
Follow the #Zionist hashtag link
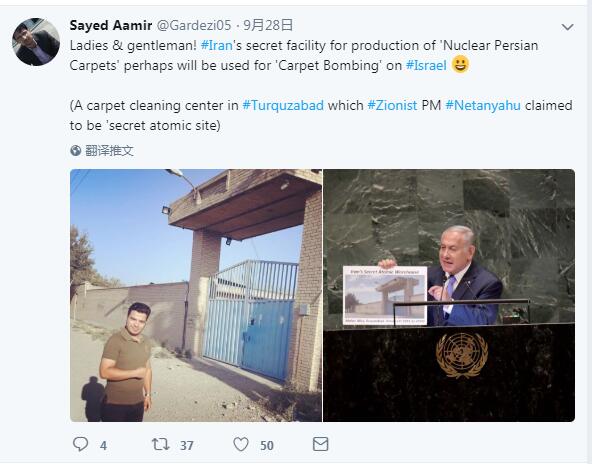pos(393,105)
